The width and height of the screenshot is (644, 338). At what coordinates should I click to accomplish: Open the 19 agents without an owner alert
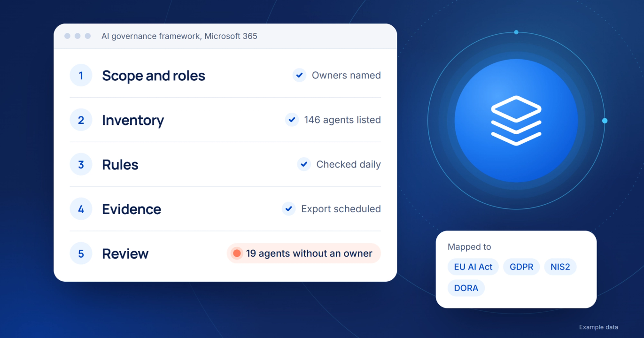coord(303,253)
